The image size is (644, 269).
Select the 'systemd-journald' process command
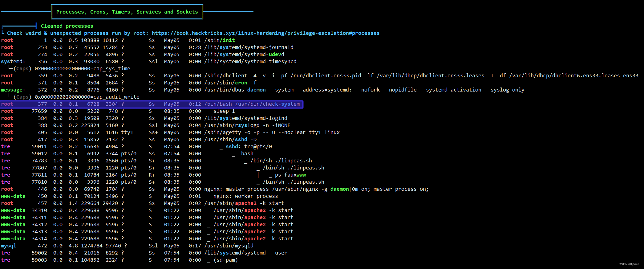[x=249, y=47]
